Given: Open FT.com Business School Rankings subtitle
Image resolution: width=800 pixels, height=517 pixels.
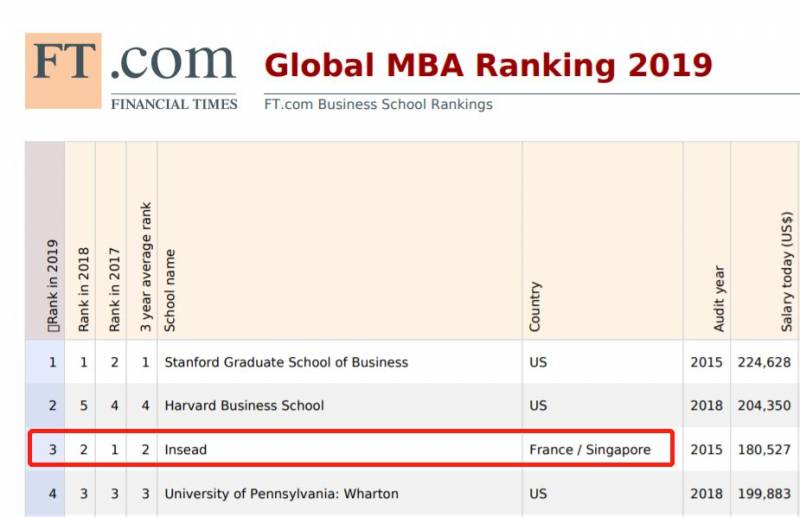Looking at the screenshot, I should [378, 104].
